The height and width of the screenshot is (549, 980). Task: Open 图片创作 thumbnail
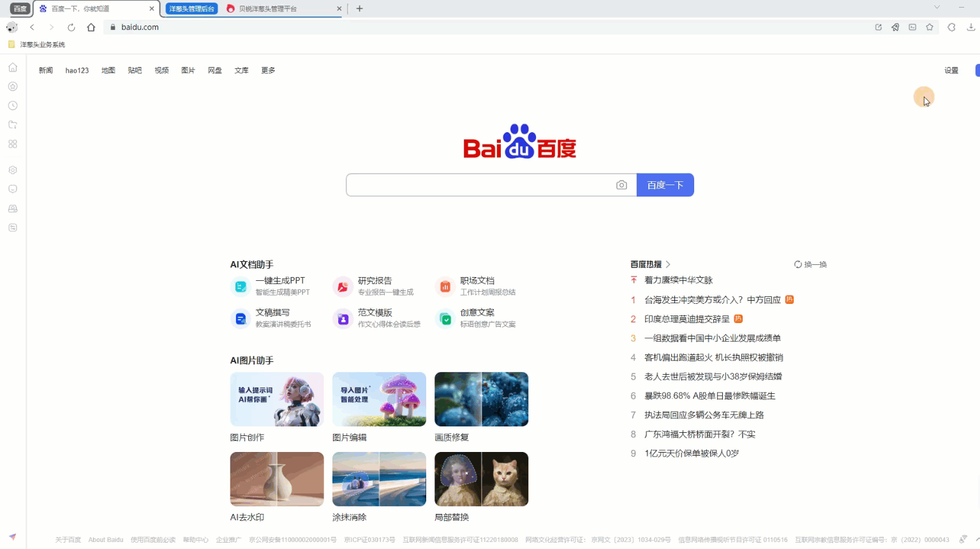point(277,399)
